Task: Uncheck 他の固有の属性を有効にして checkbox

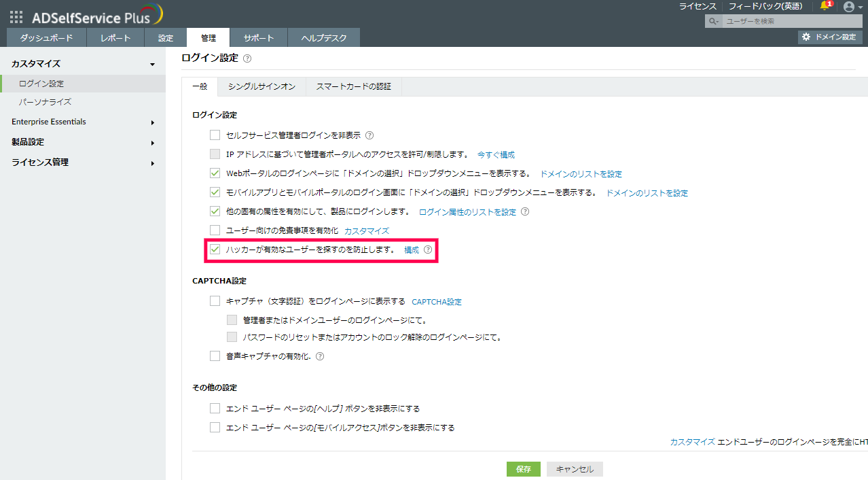Action: point(215,211)
